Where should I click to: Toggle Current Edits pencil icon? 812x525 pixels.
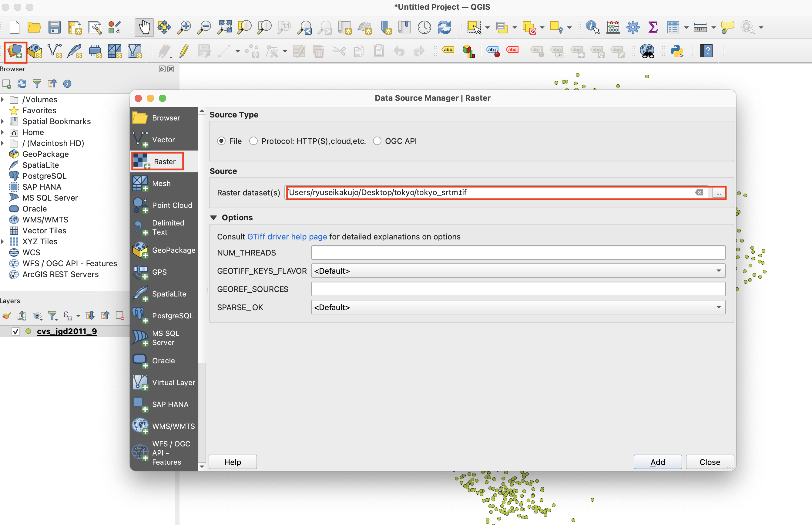tap(165, 52)
